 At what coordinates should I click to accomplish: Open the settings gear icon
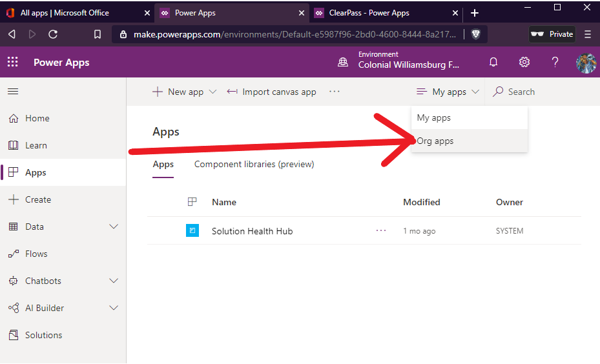tap(524, 62)
